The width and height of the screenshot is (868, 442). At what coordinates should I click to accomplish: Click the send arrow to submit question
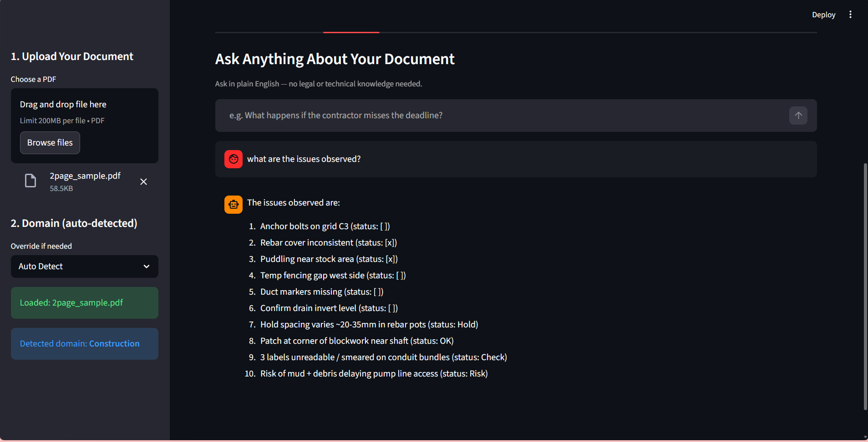click(x=798, y=115)
